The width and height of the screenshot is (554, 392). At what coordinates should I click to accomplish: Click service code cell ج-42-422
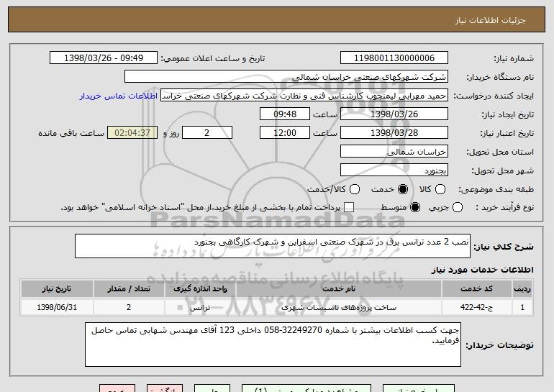pyautogui.click(x=476, y=307)
